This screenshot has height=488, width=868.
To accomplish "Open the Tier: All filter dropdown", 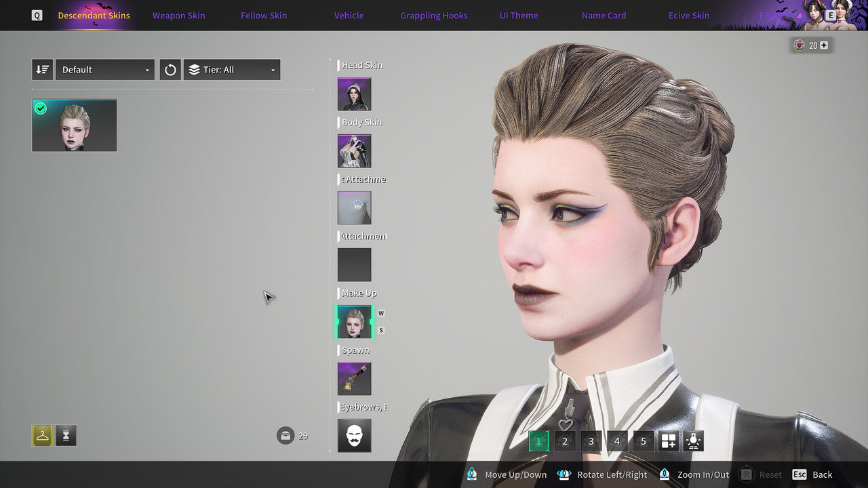I will [232, 69].
